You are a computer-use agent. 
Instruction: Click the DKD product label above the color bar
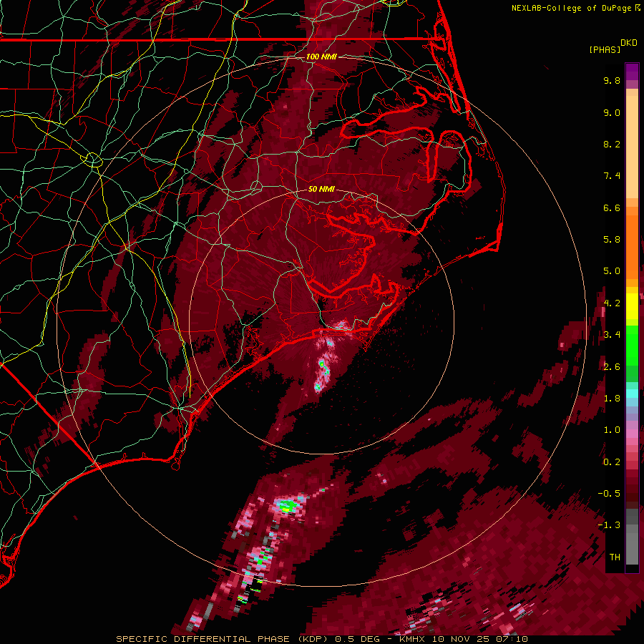coord(629,43)
